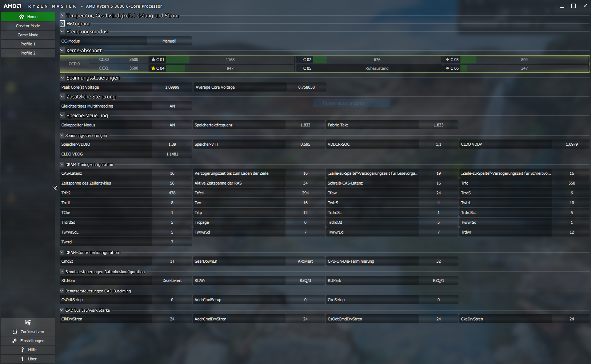Viewport: 591px width, 364px height.
Task: Collapse DRAM-Controllerkonfiguration subsection
Action: tap(62, 252)
